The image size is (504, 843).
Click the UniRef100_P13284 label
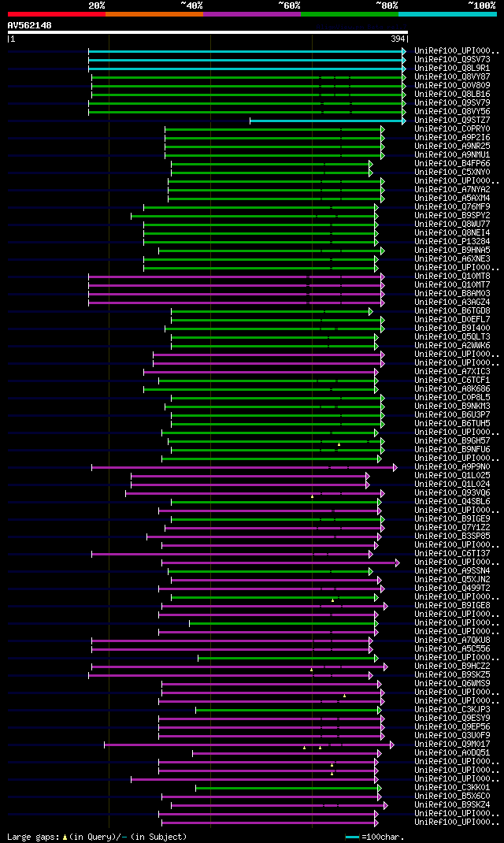[x=452, y=241]
